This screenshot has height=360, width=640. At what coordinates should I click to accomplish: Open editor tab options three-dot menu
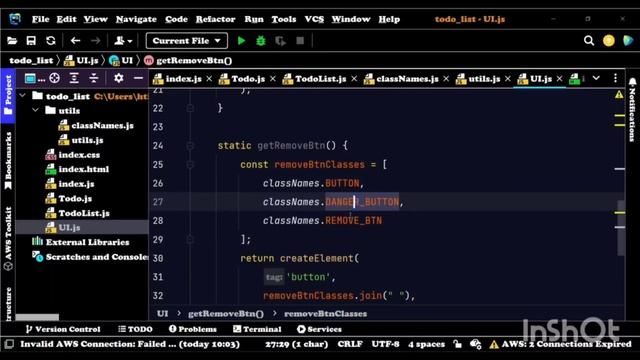click(x=616, y=78)
